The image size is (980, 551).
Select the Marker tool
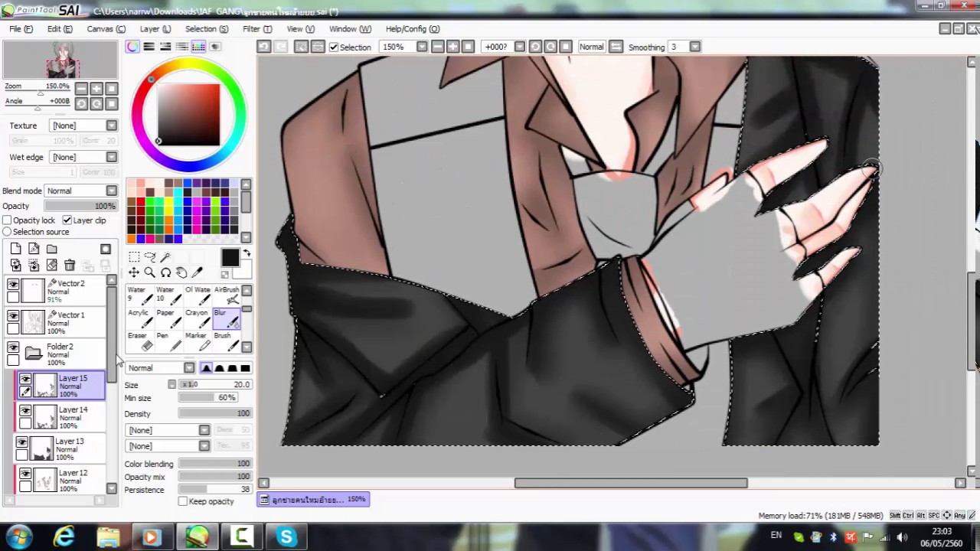198,341
